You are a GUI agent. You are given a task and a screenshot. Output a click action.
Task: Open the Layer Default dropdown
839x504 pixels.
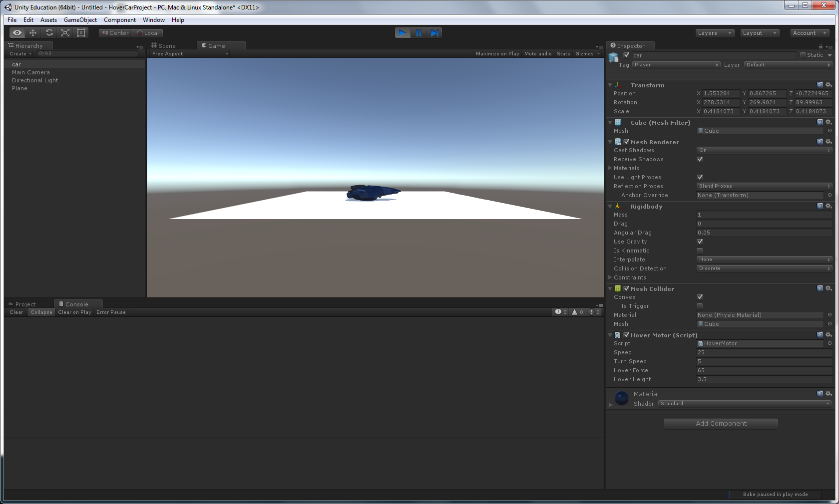click(x=788, y=65)
